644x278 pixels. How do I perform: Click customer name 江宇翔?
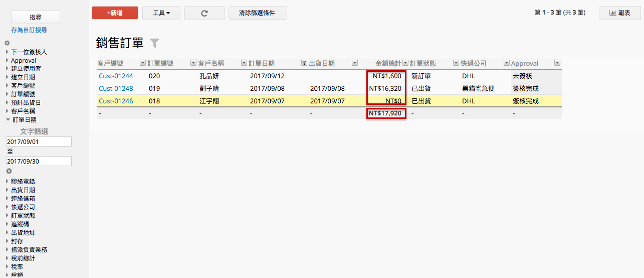click(209, 101)
